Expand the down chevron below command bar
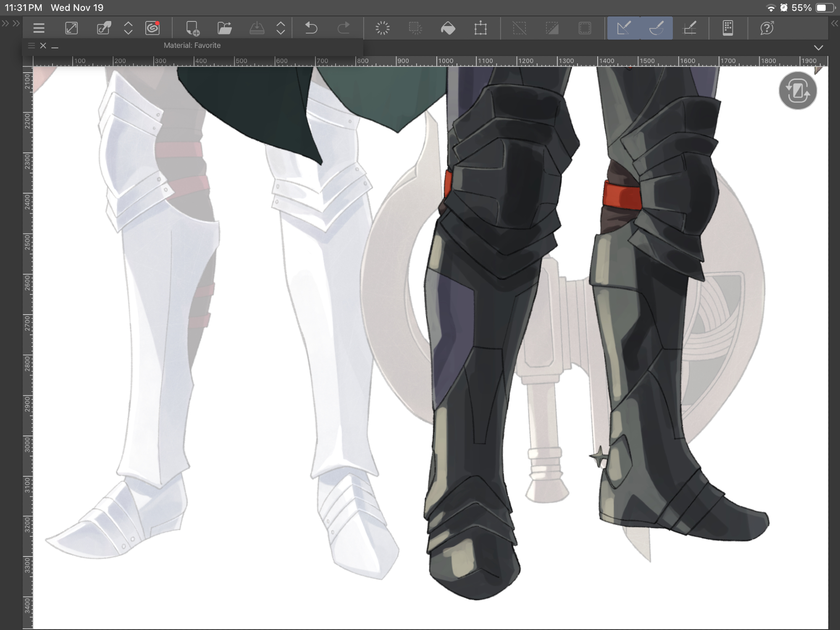The image size is (840, 630). point(818,47)
